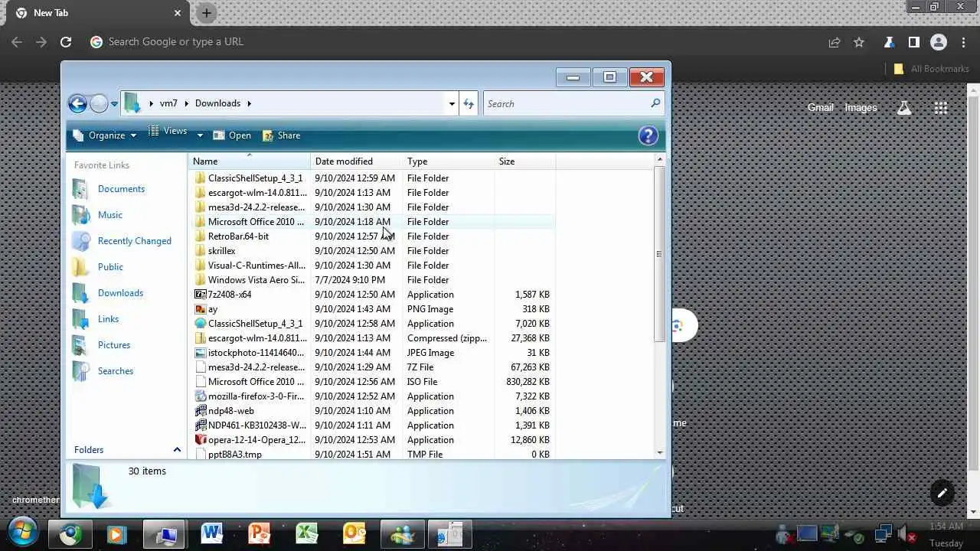Expand the arrow after Downloads breadcrumb
Viewport: 980px width, 551px height.
249,103
